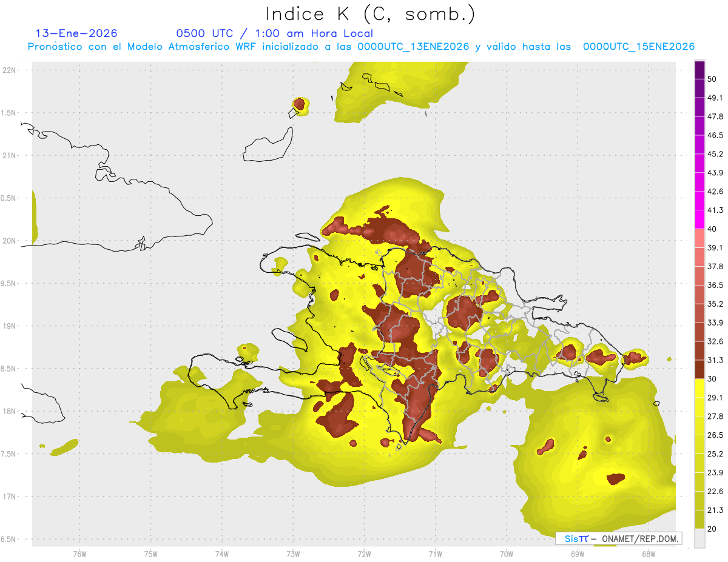Screen dimensions: 728x562
Task: Click the "50" value on the color scale
Action: tap(712, 79)
